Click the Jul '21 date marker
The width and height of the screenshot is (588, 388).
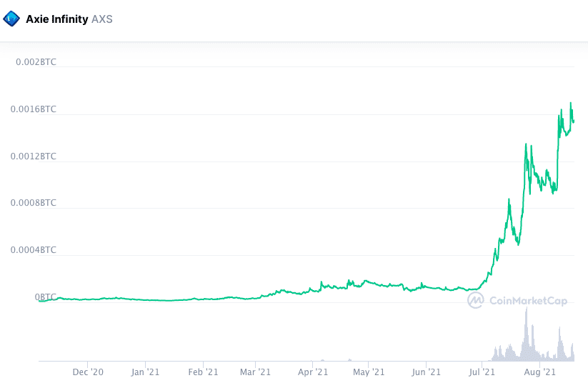(x=482, y=372)
